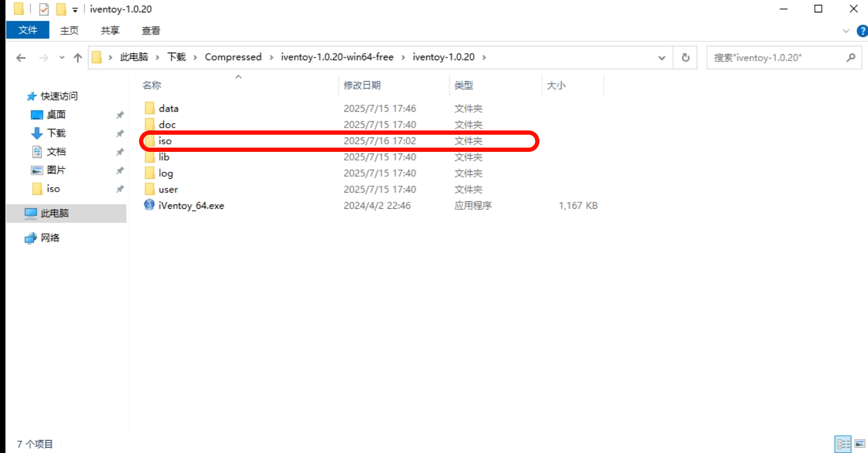Click the Back navigation arrow
Image resolution: width=868 pixels, height=453 pixels.
point(21,57)
